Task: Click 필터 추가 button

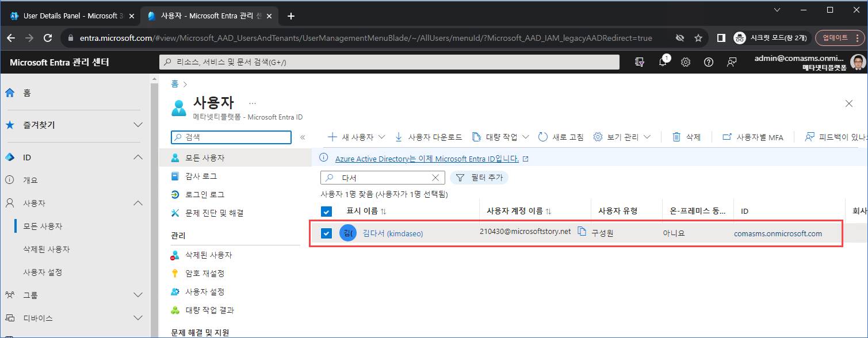Action: 479,178
